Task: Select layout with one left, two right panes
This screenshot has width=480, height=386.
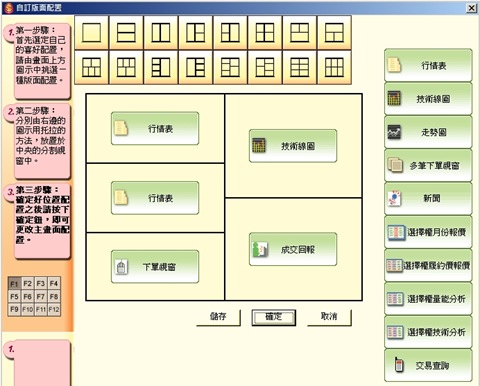Action: pyautogui.click(x=195, y=33)
